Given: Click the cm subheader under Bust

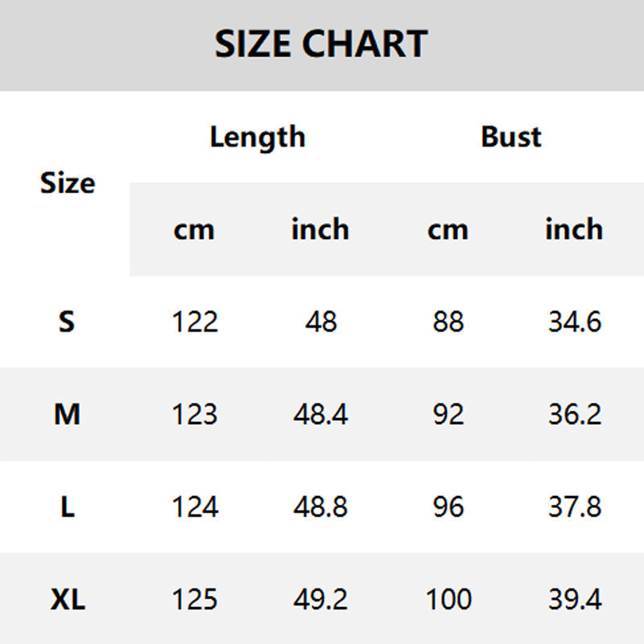Looking at the screenshot, I should 448,229.
